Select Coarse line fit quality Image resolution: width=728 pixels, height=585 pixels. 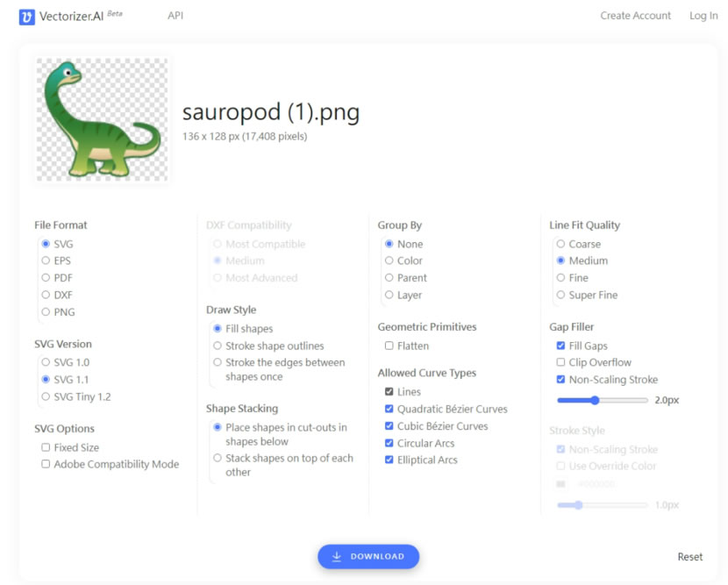click(560, 244)
